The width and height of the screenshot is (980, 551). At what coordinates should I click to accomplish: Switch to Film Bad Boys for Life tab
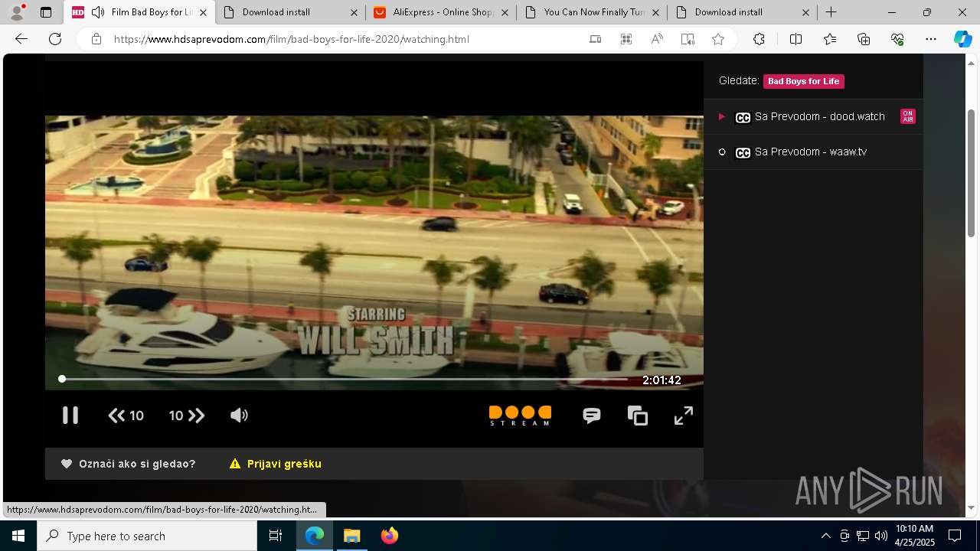tap(138, 12)
